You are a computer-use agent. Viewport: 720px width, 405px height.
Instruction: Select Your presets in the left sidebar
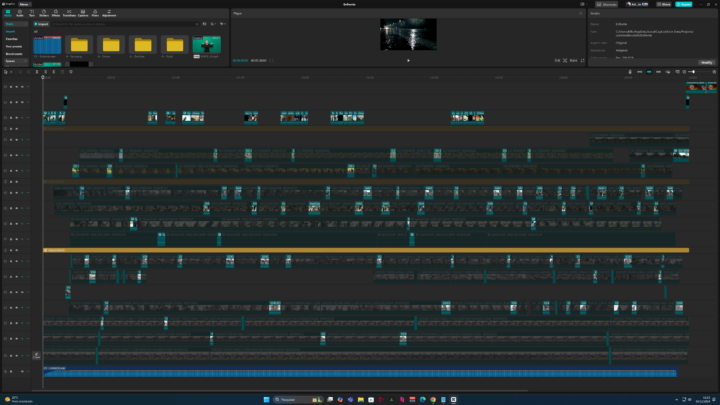(x=14, y=46)
